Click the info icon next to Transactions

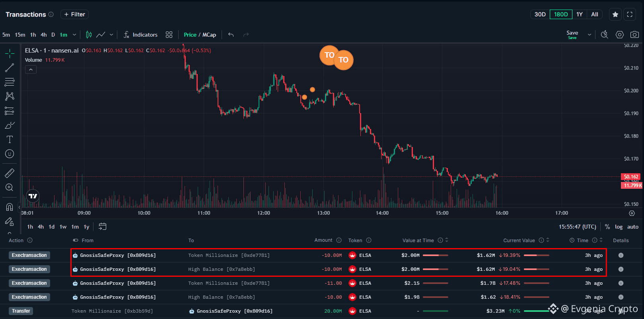(x=51, y=14)
